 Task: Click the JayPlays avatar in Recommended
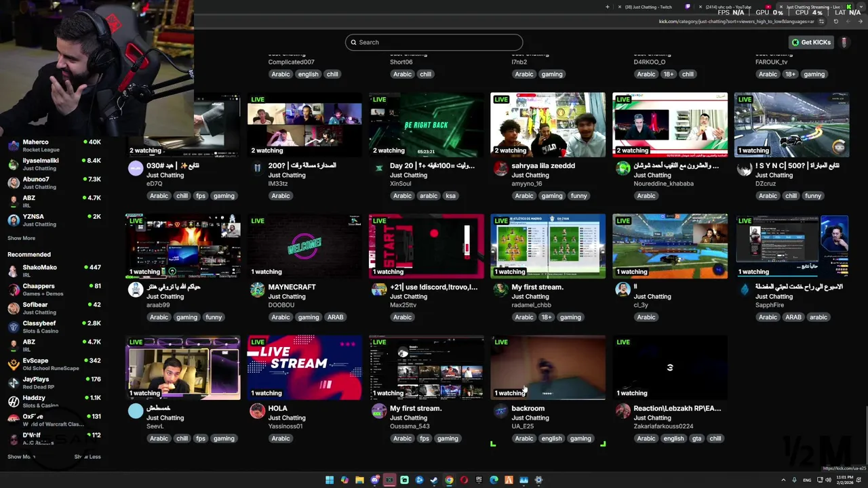[x=13, y=383]
